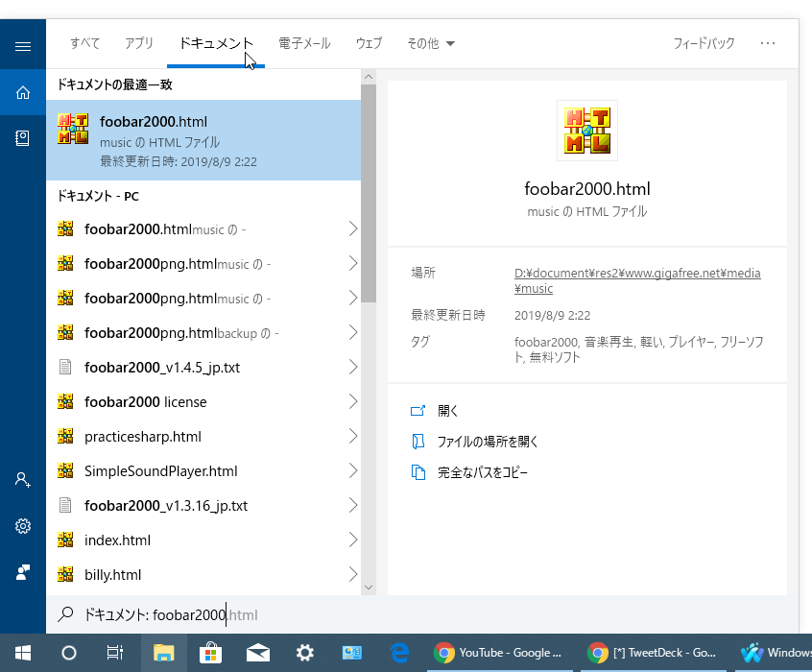Screen dimensions: 812x672
Task: Open Microsoft Store from the taskbar
Action: point(210,653)
